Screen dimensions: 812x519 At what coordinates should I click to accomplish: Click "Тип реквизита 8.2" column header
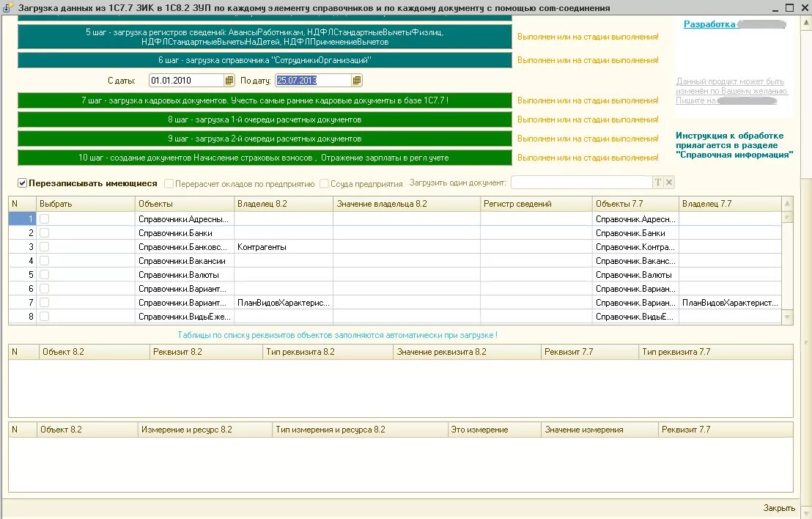pos(328,352)
